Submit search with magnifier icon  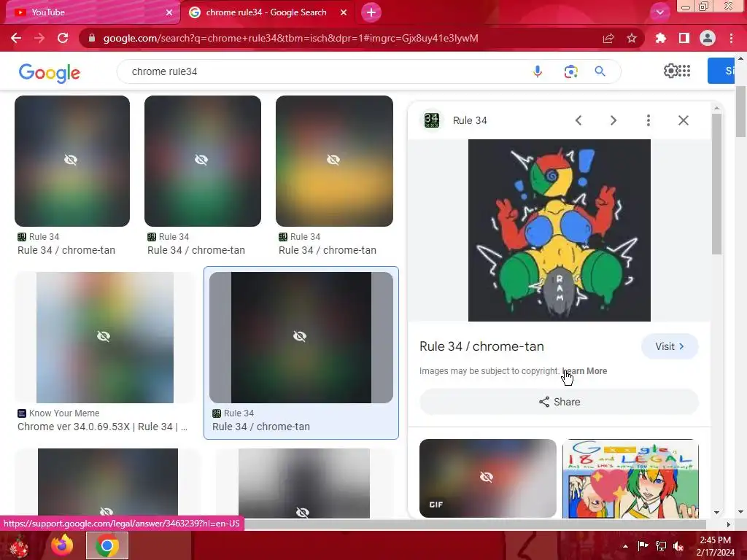coord(600,71)
